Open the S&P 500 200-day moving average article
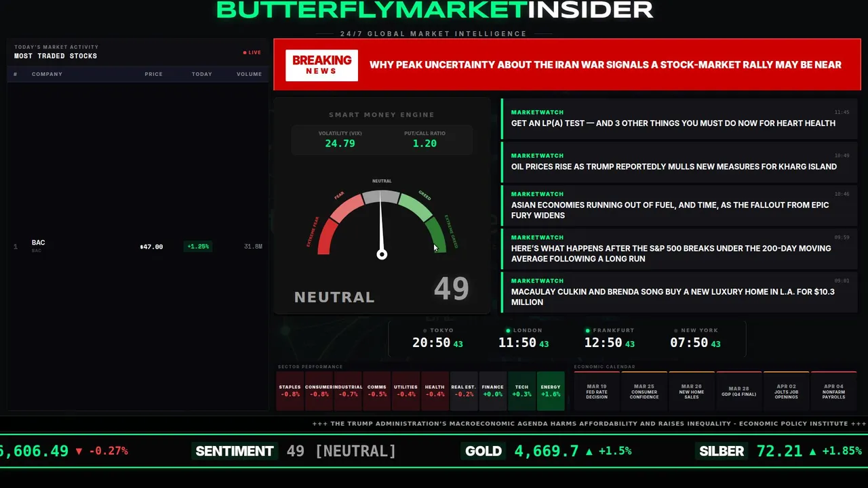The image size is (868, 488). [679, 248]
